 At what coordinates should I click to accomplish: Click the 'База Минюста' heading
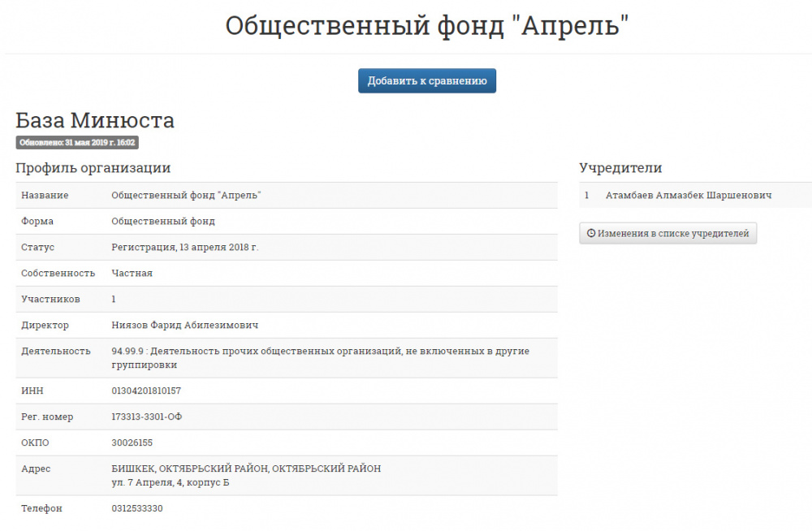[x=95, y=121]
